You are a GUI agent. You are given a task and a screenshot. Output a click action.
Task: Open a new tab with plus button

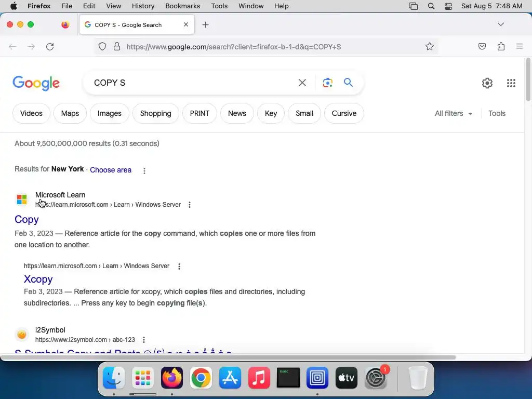coord(205,25)
